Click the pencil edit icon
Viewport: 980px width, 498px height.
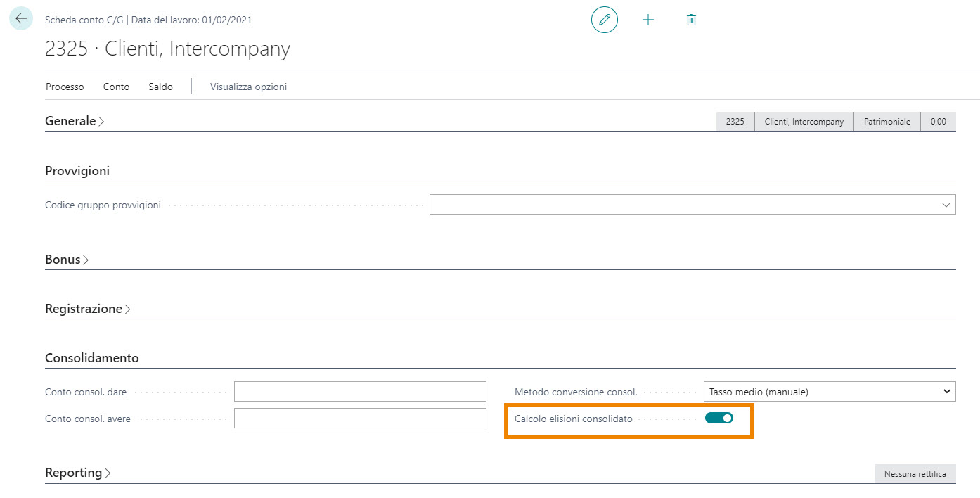pyautogui.click(x=604, y=20)
